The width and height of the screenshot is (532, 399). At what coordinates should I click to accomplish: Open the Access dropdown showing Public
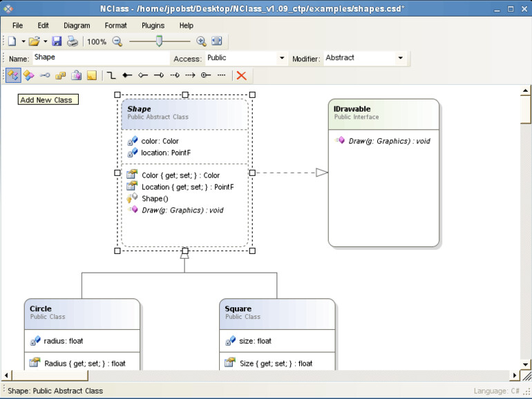coord(281,59)
